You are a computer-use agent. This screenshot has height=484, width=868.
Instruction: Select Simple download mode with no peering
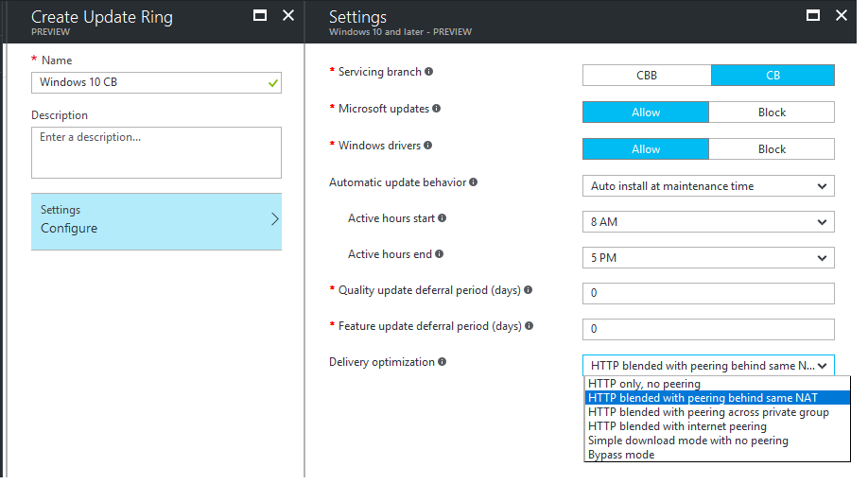click(718, 441)
